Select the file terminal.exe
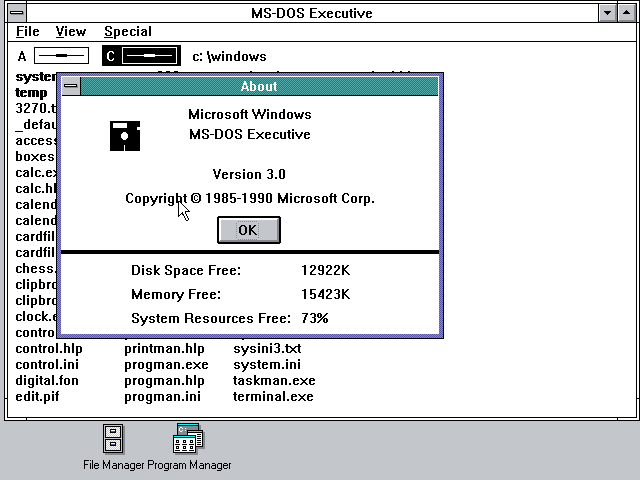The image size is (640, 480). coord(273,396)
